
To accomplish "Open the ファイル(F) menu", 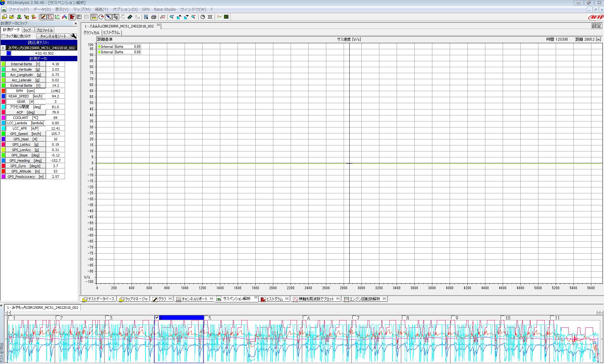I will [19, 9].
